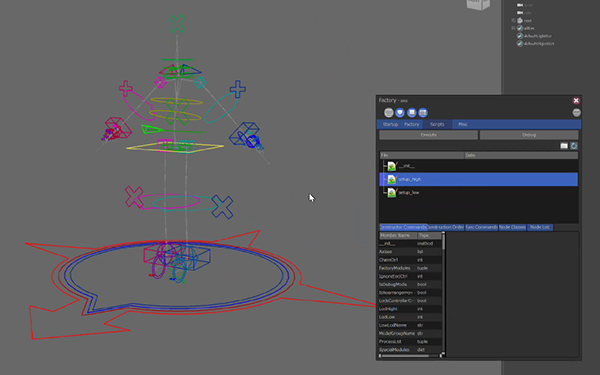Click the Execute button

pos(429,135)
